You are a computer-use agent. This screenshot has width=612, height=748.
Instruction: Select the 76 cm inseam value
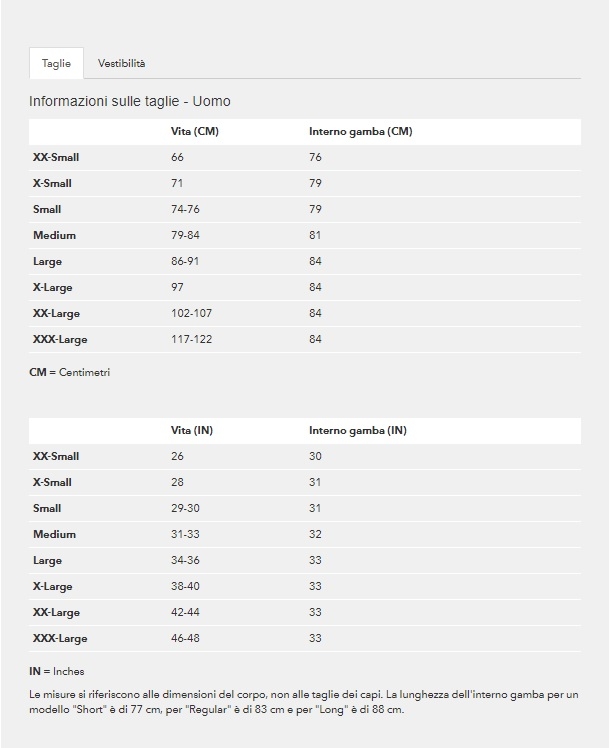coord(315,158)
